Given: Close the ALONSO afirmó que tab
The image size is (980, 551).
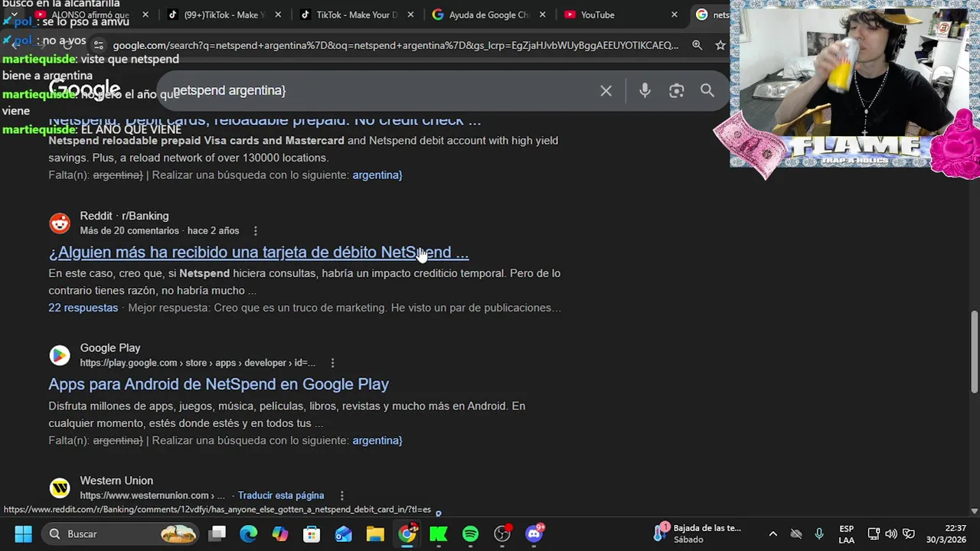Looking at the screenshot, I should 145,15.
